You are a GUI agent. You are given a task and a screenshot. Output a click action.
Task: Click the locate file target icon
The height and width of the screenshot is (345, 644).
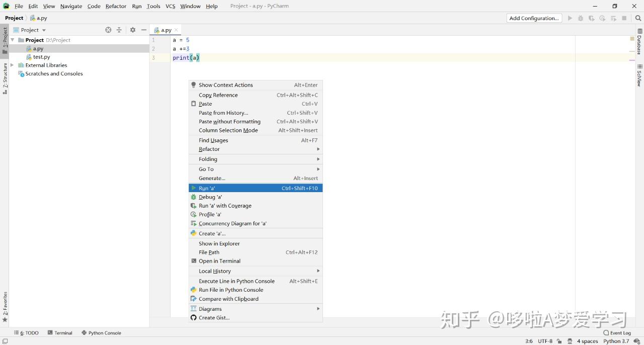tap(108, 30)
